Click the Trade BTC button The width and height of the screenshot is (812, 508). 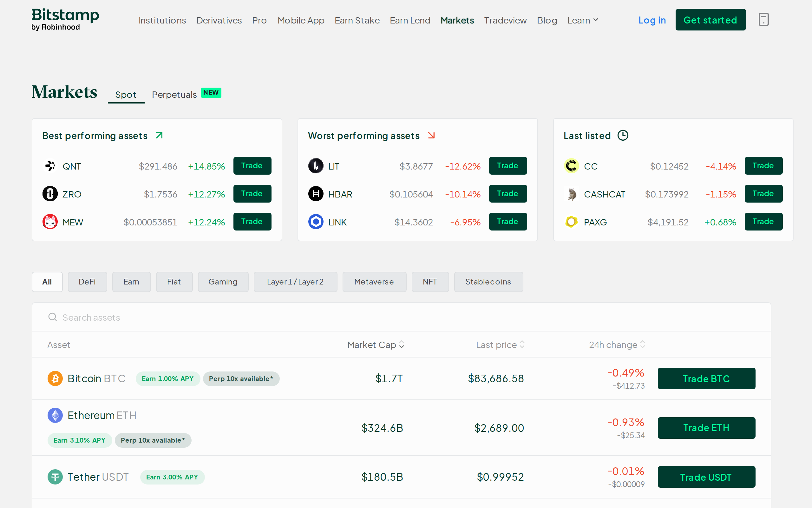tap(706, 378)
